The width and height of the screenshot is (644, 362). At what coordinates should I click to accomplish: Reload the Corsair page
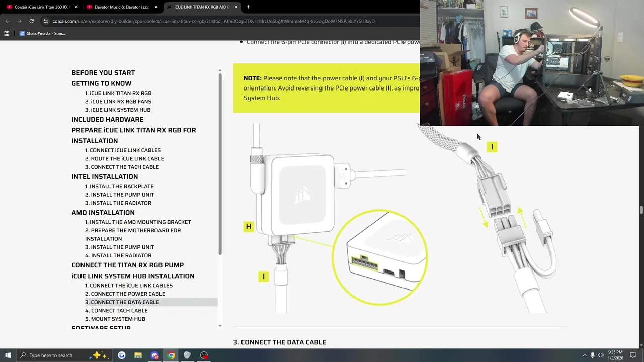pos(31,21)
